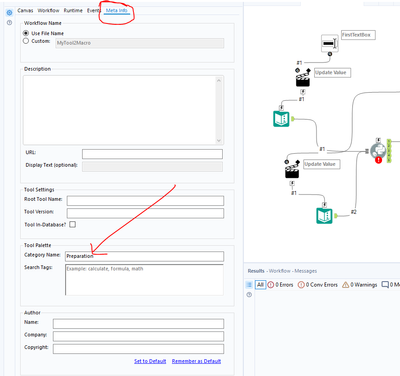
Task: Click the upper Update Value annotation label
Action: coord(332,73)
